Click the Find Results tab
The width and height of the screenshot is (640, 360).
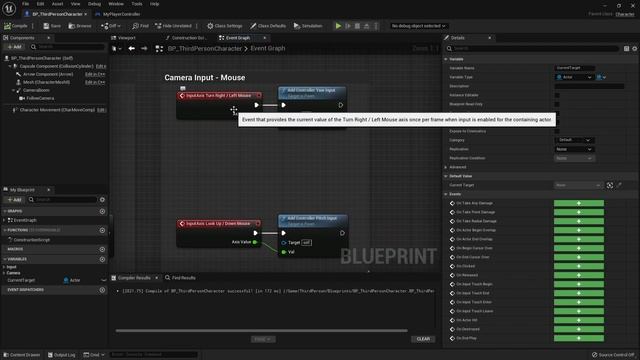[180, 278]
